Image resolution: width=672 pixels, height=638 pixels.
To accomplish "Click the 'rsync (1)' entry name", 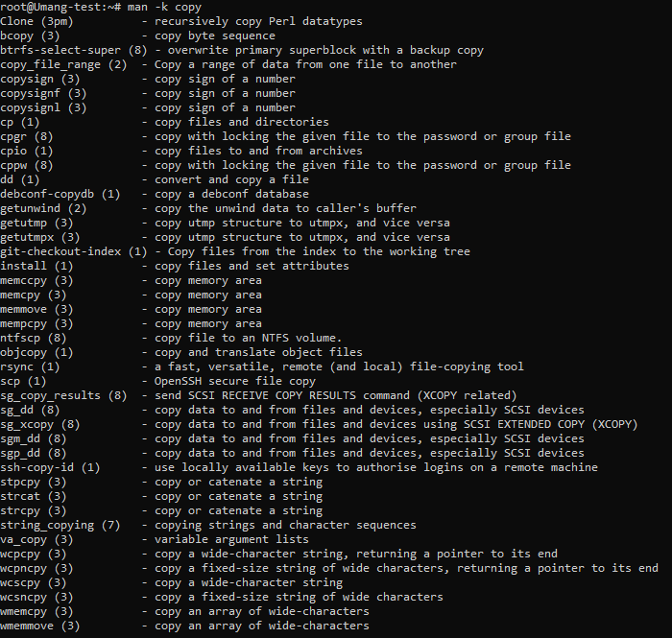I will (31, 366).
